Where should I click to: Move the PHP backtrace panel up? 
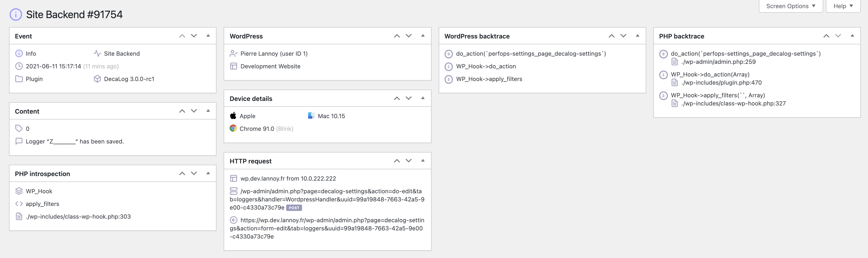point(826,36)
